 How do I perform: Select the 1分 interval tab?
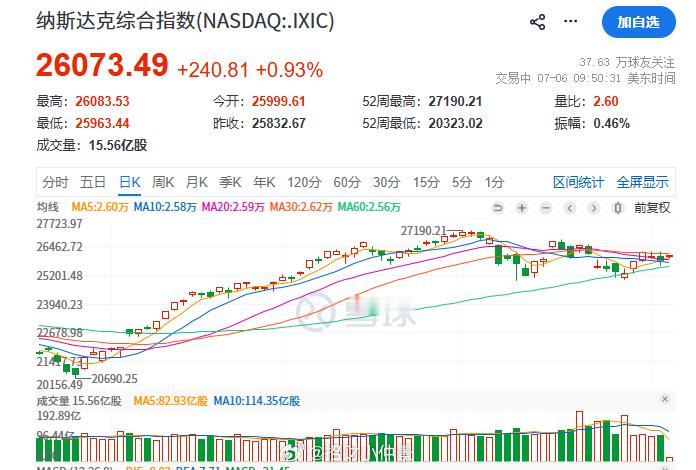click(494, 182)
